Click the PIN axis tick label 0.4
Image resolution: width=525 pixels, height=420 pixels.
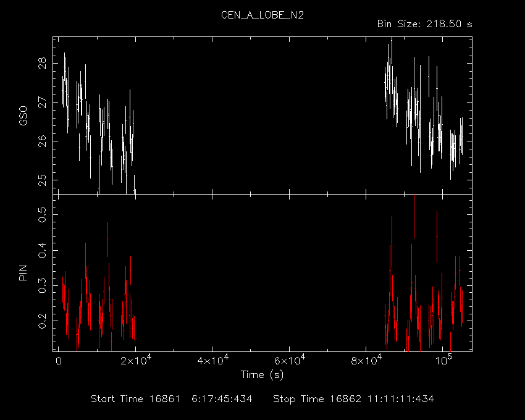[42, 250]
